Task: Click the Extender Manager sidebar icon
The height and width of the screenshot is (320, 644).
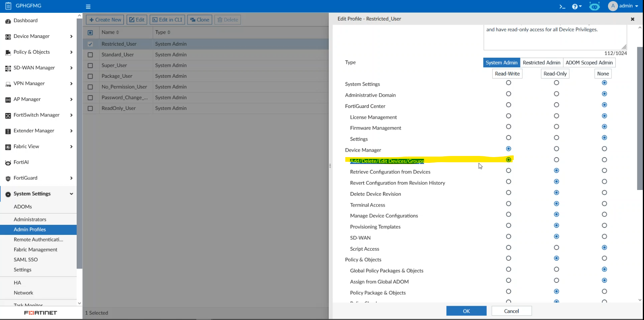Action: (x=8, y=131)
